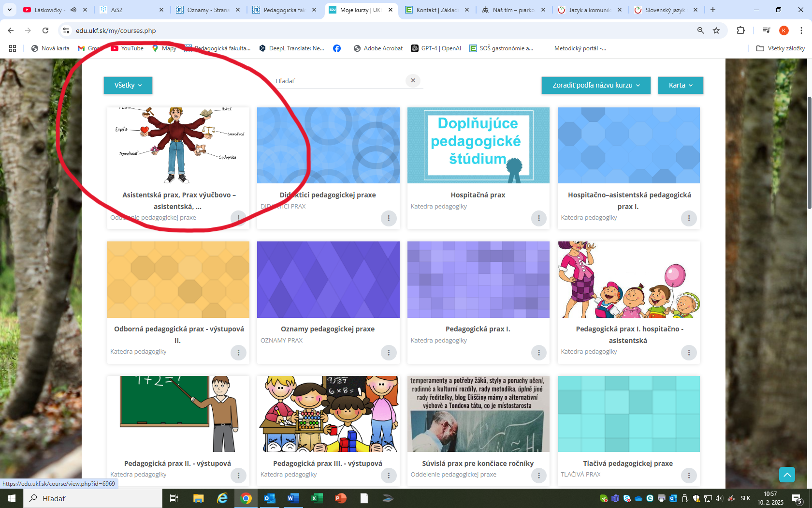Click the page vertical scrollbar
This screenshot has height=508, width=812.
tap(809, 152)
